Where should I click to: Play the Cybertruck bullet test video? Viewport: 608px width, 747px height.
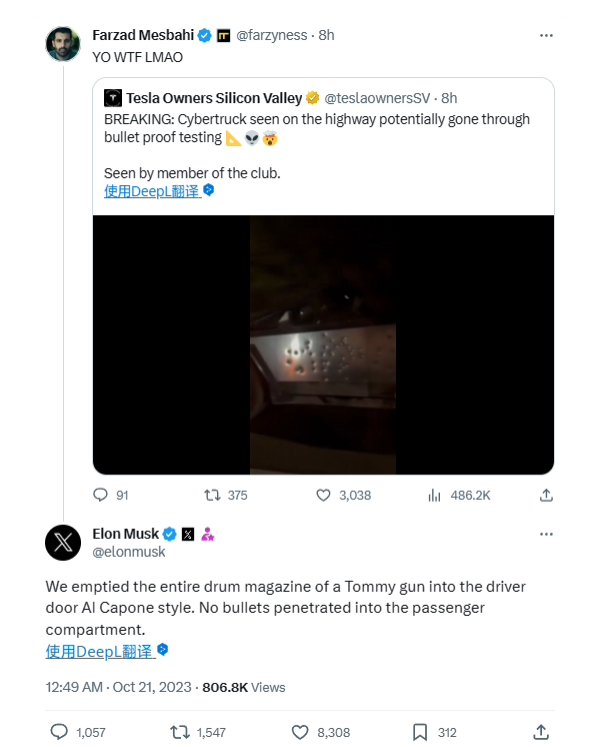[323, 344]
